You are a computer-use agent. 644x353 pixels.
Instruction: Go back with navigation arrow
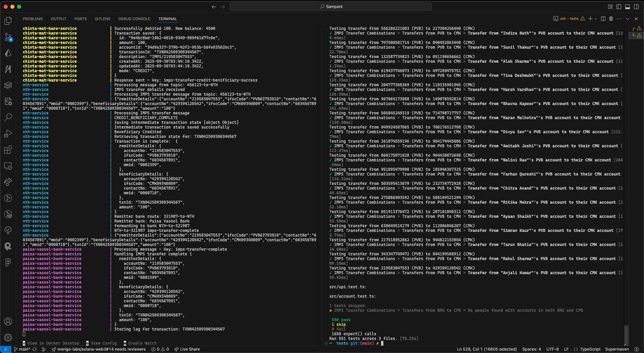[x=215, y=7]
